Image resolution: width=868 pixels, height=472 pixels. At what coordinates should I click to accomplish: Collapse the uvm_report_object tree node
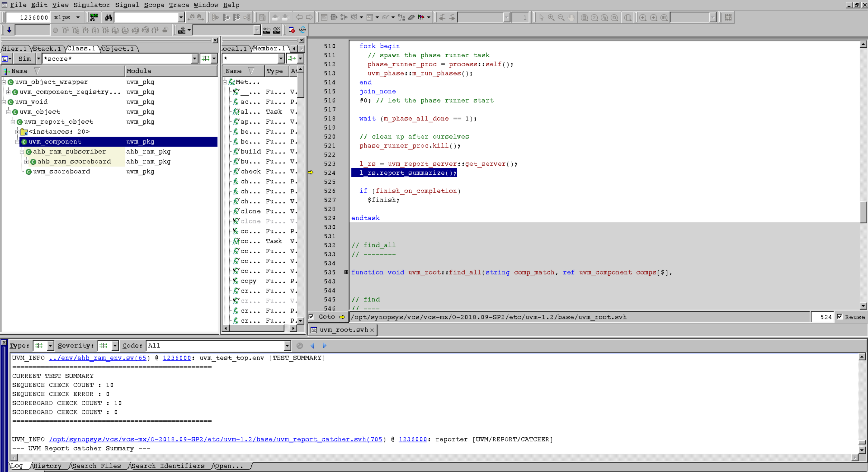coord(13,122)
